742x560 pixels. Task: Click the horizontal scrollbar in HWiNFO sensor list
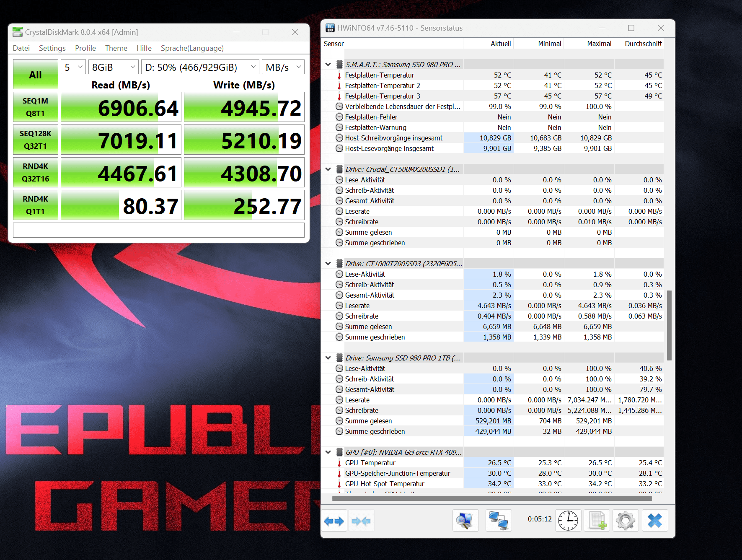pyautogui.click(x=492, y=499)
